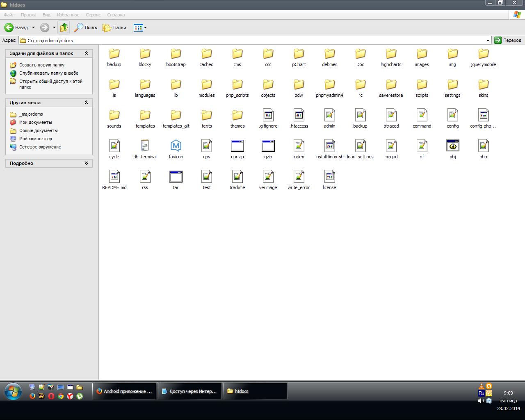Screen dimensions: 525x420
Task: Collapse the file and folder tasks panel
Action: [x=86, y=53]
